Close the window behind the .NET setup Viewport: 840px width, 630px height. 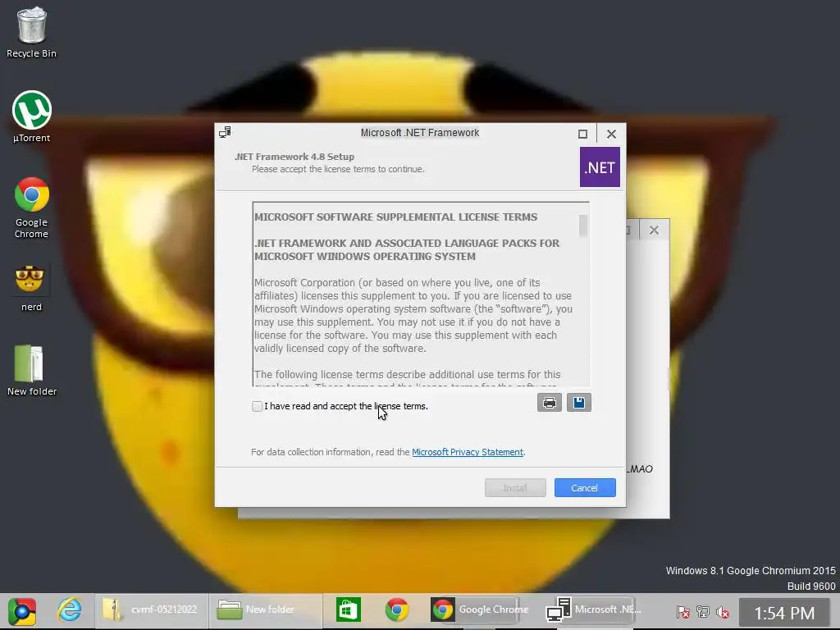click(x=654, y=231)
